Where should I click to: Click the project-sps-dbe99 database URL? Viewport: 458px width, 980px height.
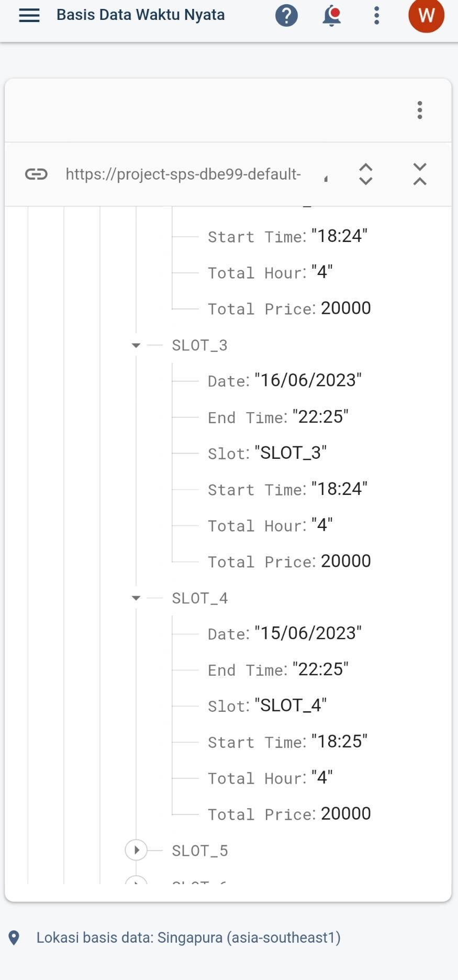pyautogui.click(x=183, y=174)
